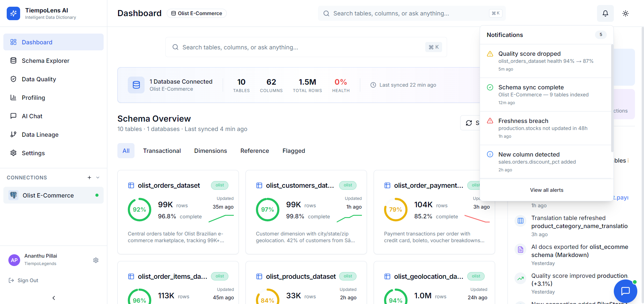Open the olist_geolocation_da... table card title

(429, 276)
